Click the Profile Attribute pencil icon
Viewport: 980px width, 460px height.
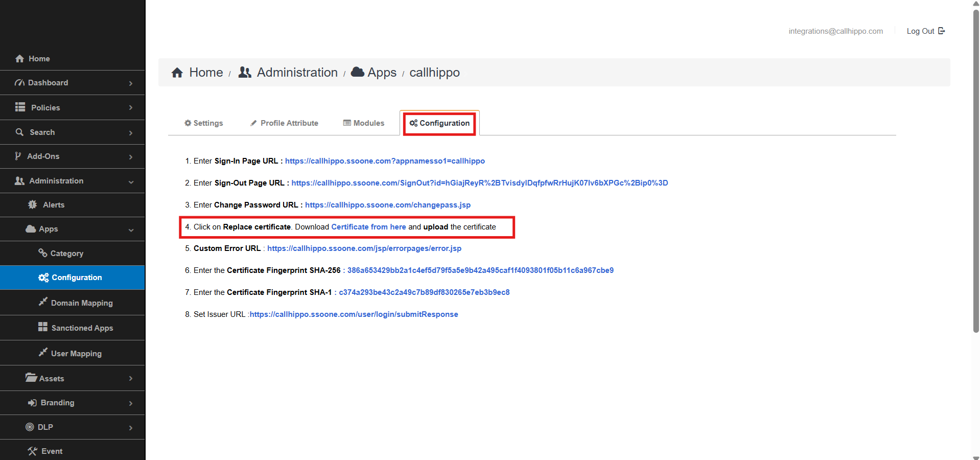253,123
